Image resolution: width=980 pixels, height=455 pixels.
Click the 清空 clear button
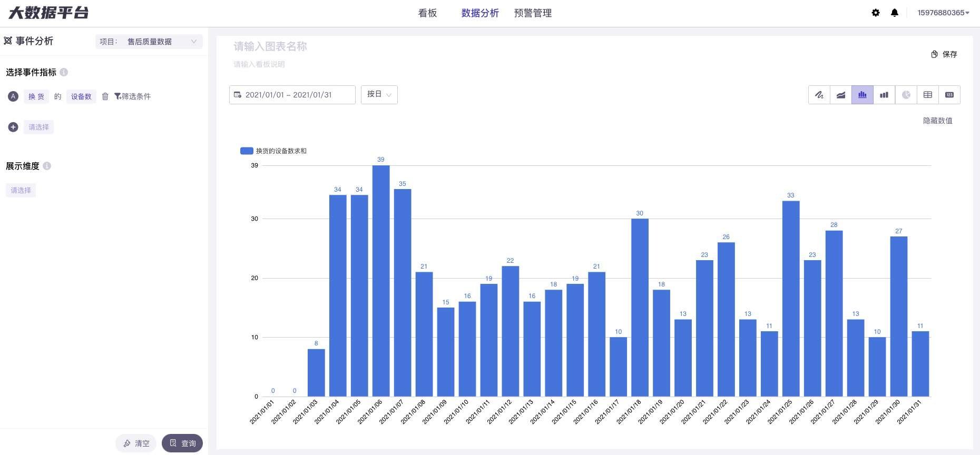pos(136,443)
